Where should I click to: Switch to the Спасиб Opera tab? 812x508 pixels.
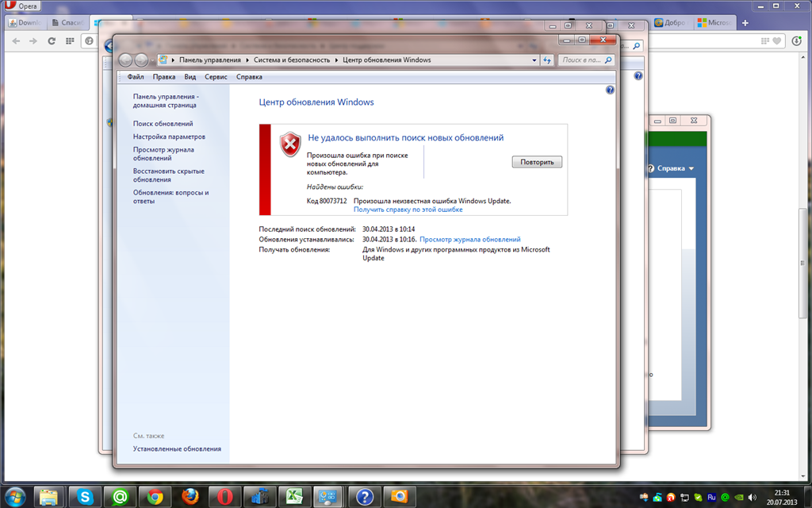pos(68,23)
